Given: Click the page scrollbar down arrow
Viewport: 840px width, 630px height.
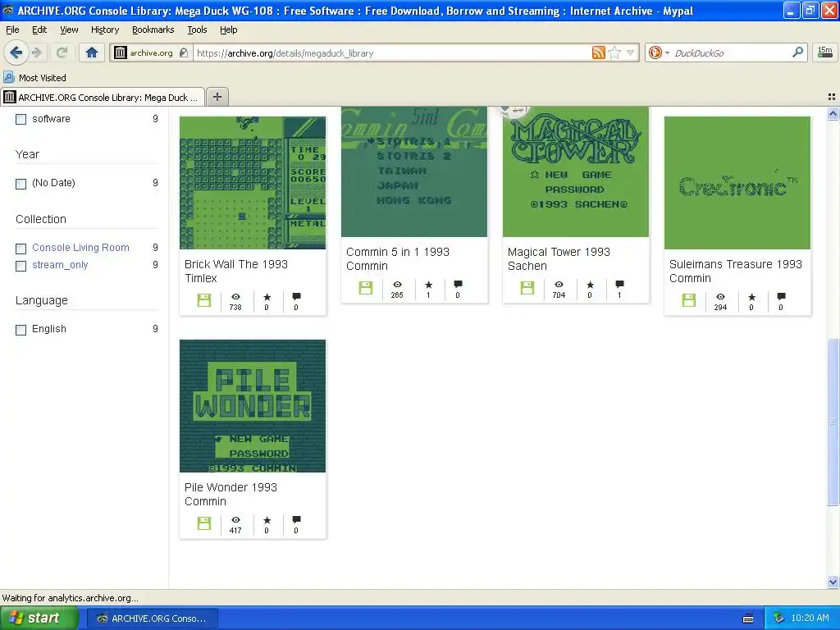Looking at the screenshot, I should [833, 582].
